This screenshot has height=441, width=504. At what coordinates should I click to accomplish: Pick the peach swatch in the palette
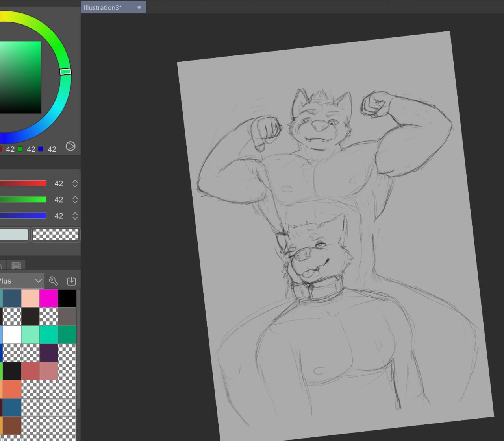coord(30,298)
